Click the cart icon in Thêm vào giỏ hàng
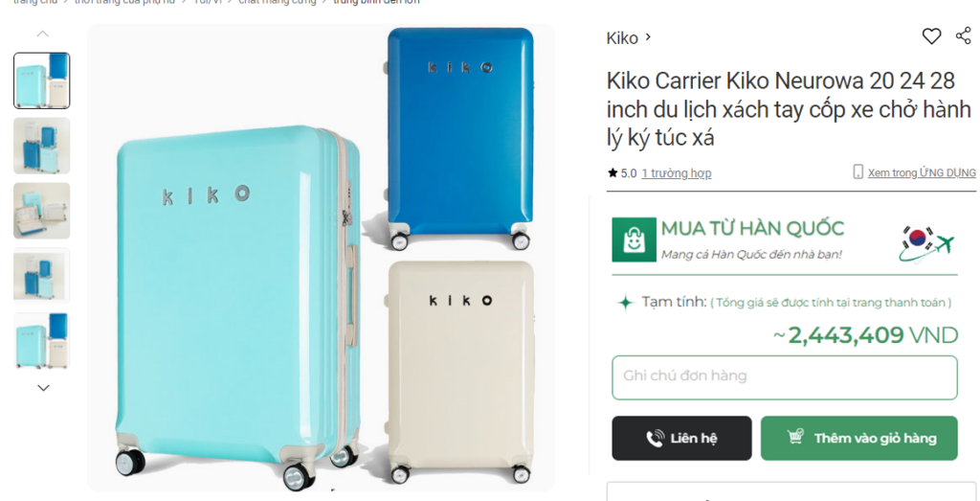Screen dimensions: 980x501 click(795, 438)
